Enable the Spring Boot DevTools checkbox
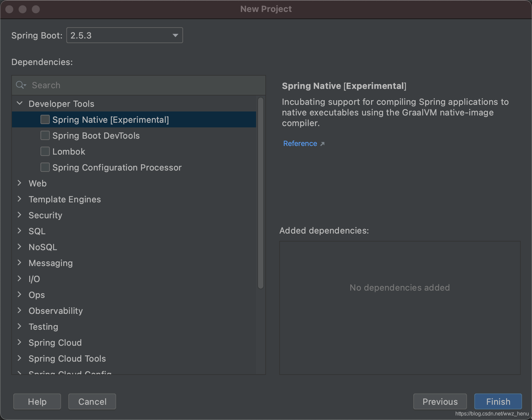This screenshot has width=532, height=420. 45,135
